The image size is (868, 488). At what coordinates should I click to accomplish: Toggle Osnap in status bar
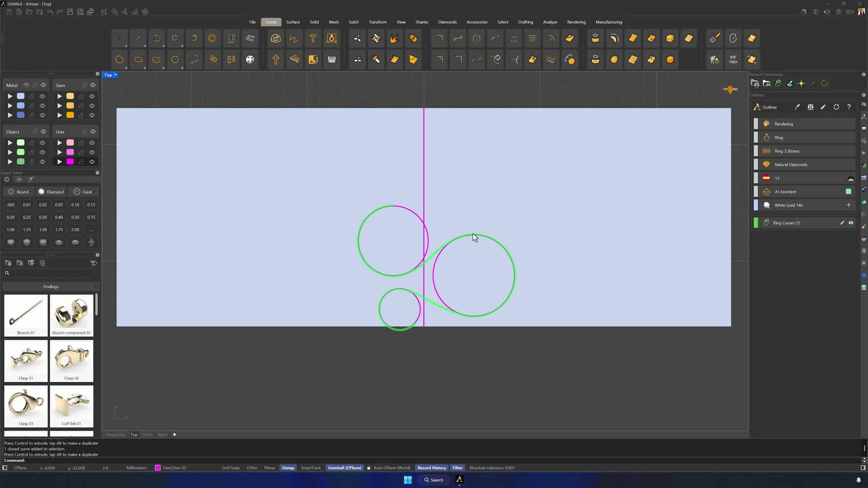288,468
